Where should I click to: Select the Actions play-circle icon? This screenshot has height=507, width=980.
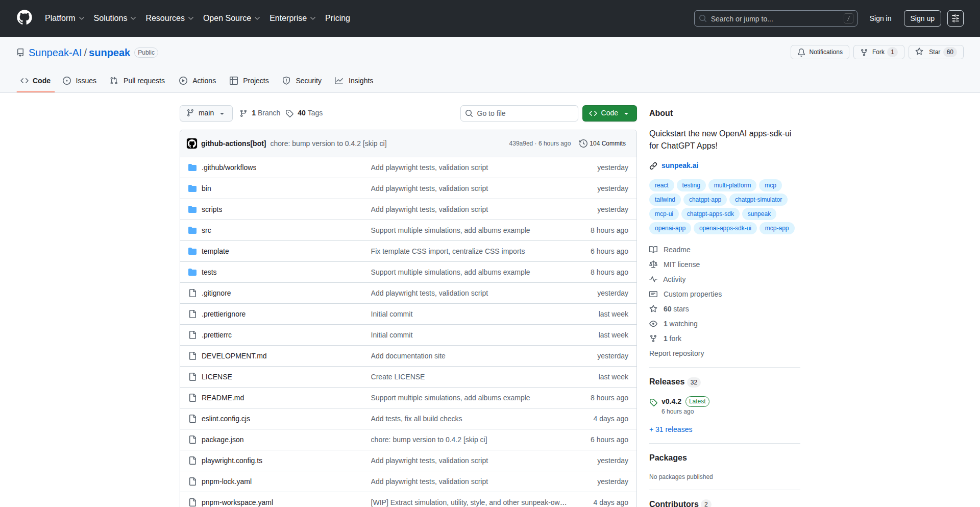click(183, 81)
